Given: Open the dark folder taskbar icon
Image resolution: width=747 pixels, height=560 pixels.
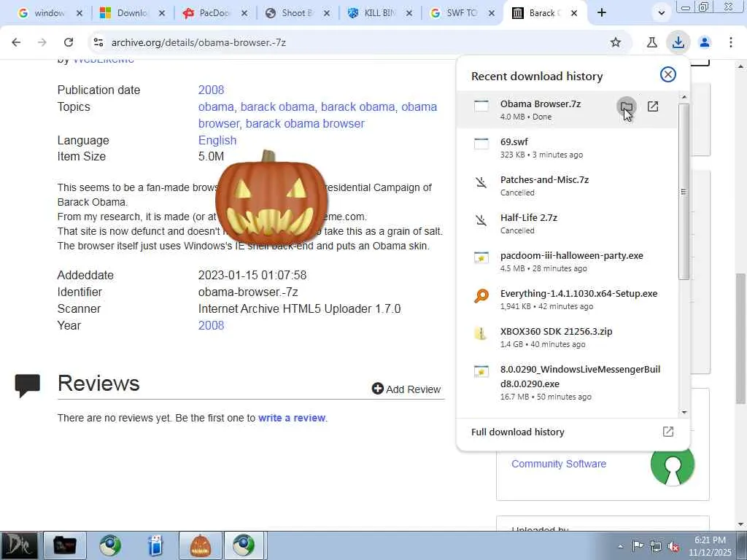Looking at the screenshot, I should [x=65, y=545].
